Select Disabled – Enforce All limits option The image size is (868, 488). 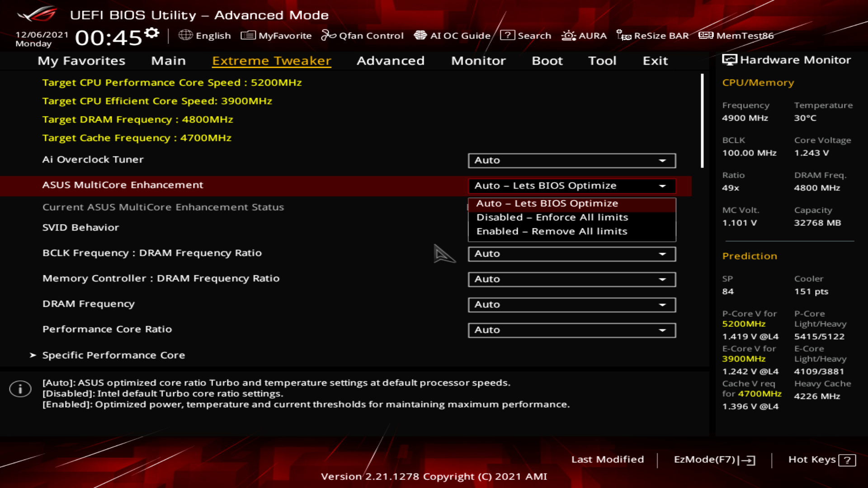click(x=552, y=217)
